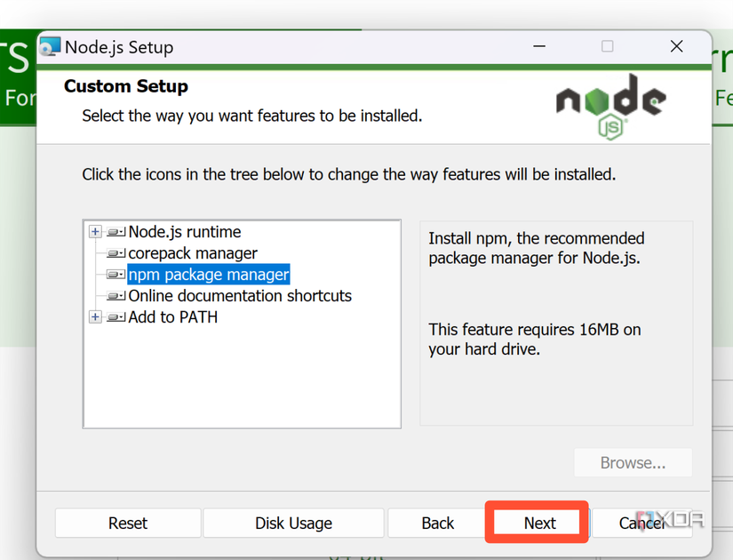This screenshot has height=560, width=733.
Task: Click the drive icon beside Online documentation shortcuts
Action: 114,296
